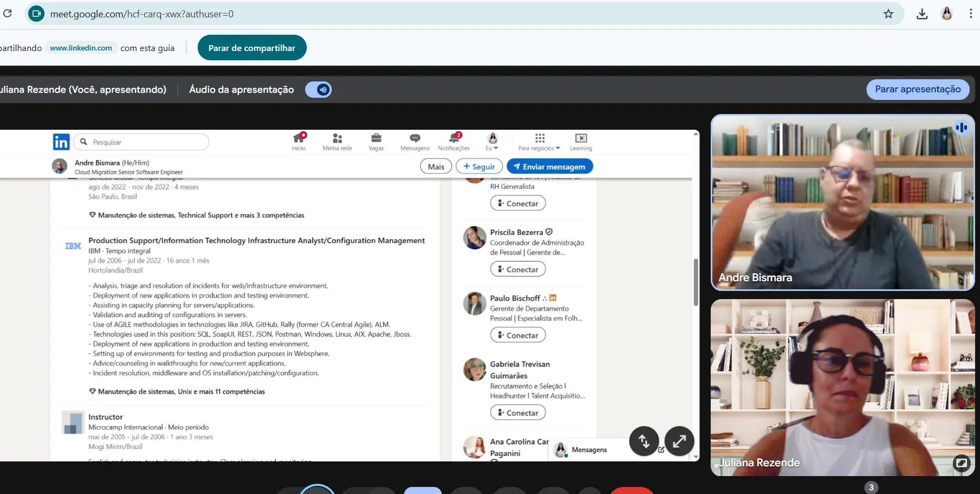Click the shared page scroll-up arrow
Viewport: 980px width, 494px height.
[696, 134]
